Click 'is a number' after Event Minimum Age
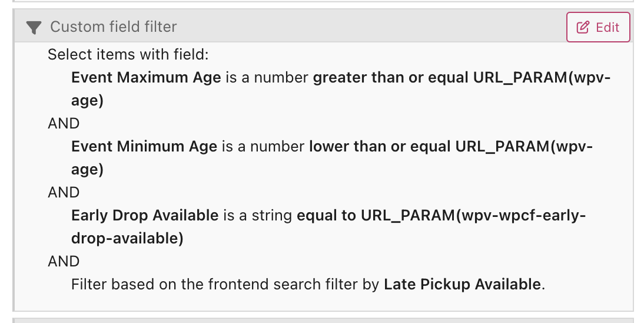Viewport: 644px width, 323px height. [x=263, y=147]
